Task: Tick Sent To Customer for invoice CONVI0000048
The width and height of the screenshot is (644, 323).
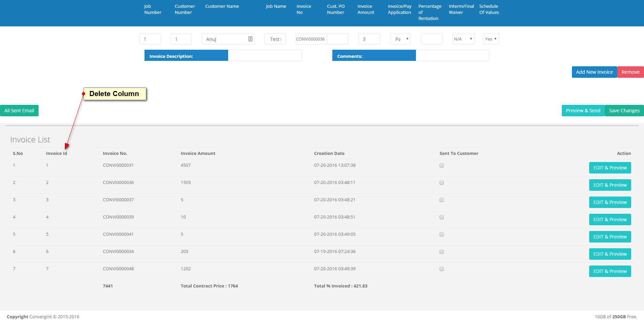Action: [442, 269]
